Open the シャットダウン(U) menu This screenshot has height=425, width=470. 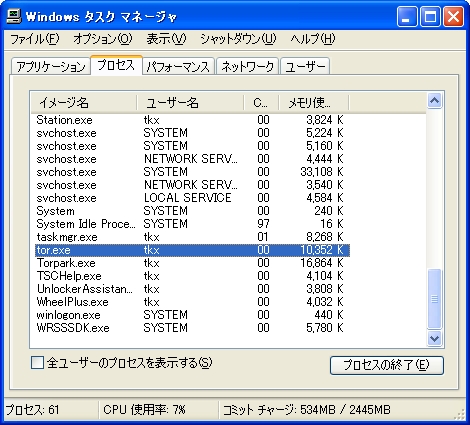pos(238,39)
